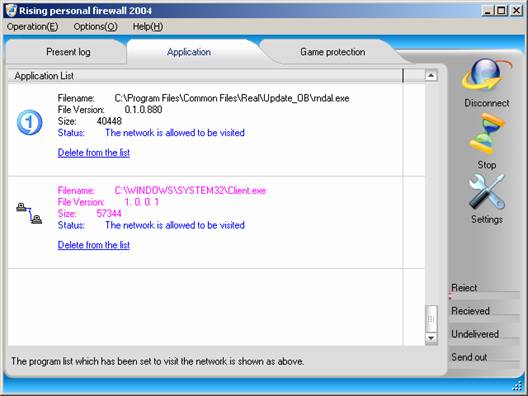Open Settings via the wrench and screwdriver icon
This screenshot has width=528, height=396.
(x=487, y=192)
